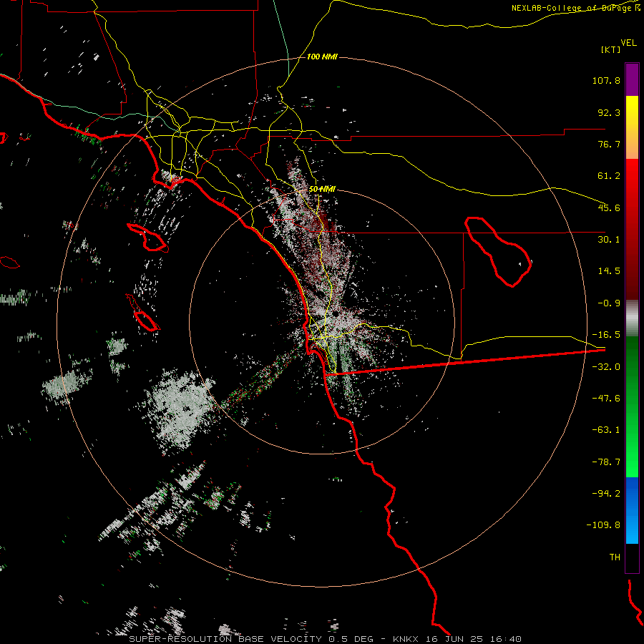Image resolution: width=644 pixels, height=644 pixels.
Task: Click the -32.0 velocity scale value
Action: [606, 367]
